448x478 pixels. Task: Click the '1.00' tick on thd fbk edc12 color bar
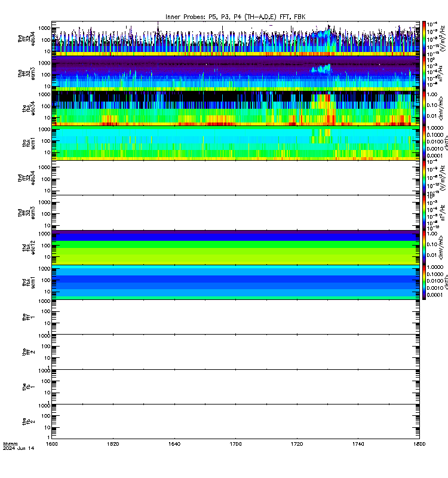pos(432,234)
